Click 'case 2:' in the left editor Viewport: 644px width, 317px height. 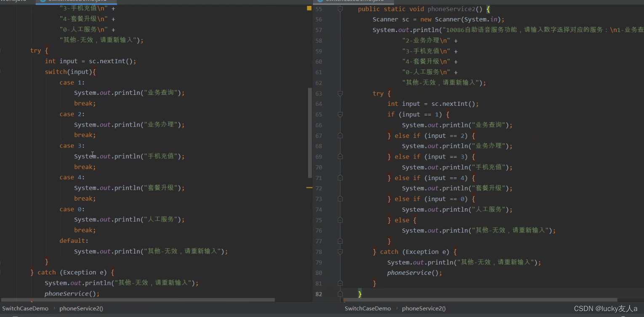coord(72,114)
